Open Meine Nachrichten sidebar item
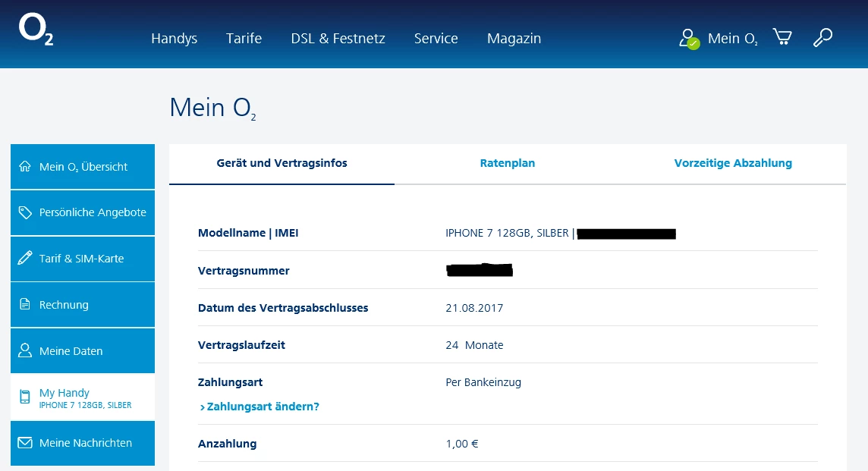Viewport: 868px width, 471px height. 83,444
